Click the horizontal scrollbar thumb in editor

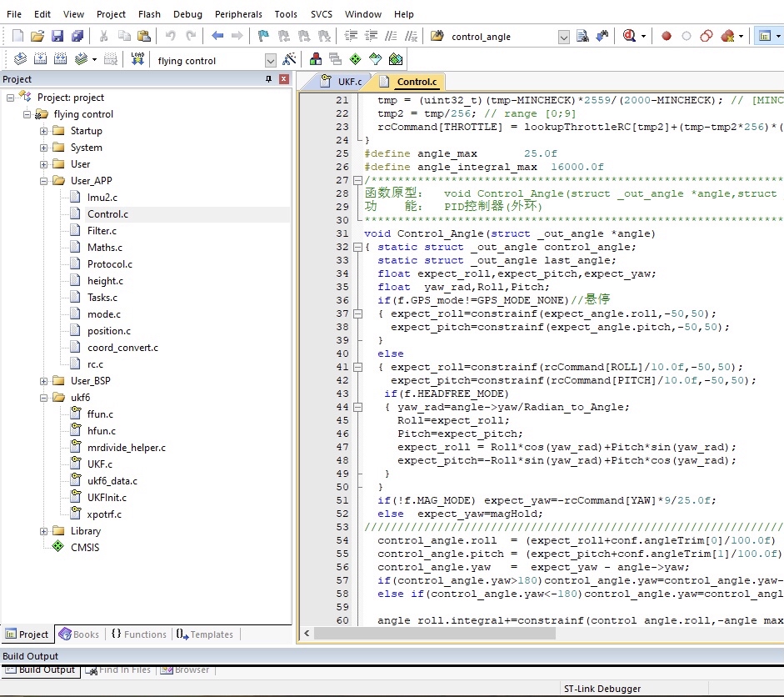click(x=434, y=634)
